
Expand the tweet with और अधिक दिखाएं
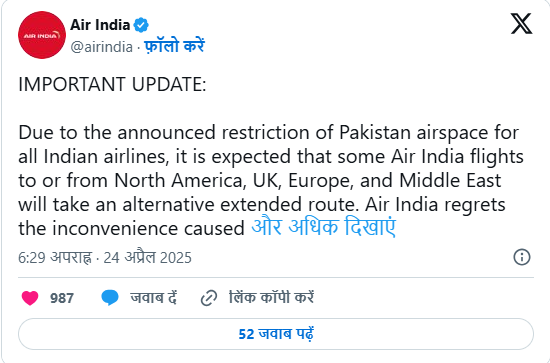point(323,227)
